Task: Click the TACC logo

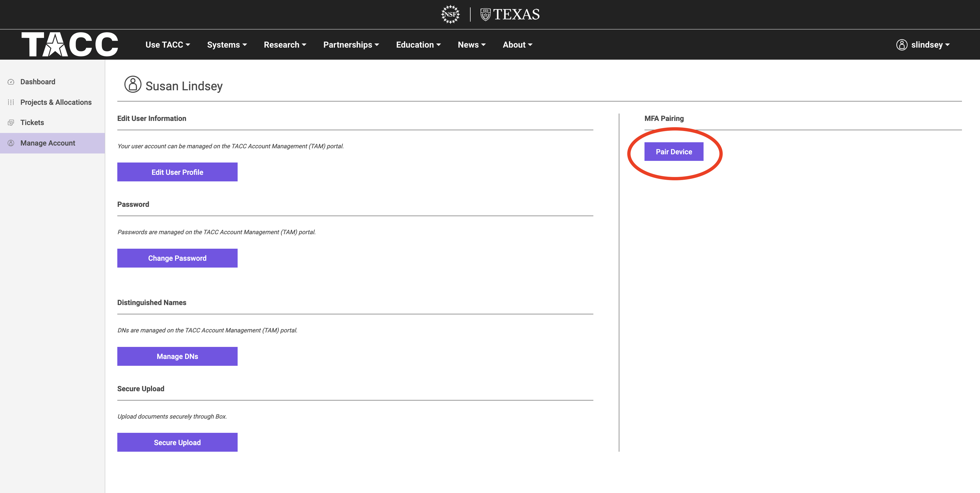Action: tap(70, 45)
